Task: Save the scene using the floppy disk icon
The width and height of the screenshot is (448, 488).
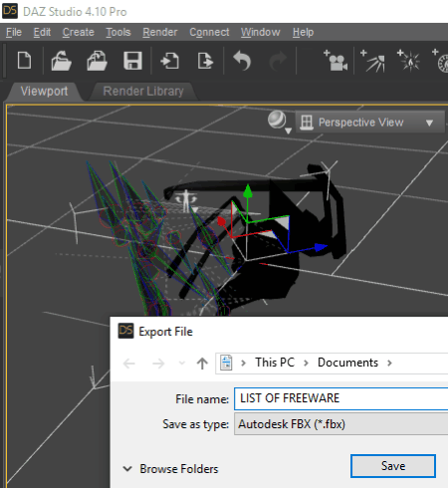Action: pos(132,61)
